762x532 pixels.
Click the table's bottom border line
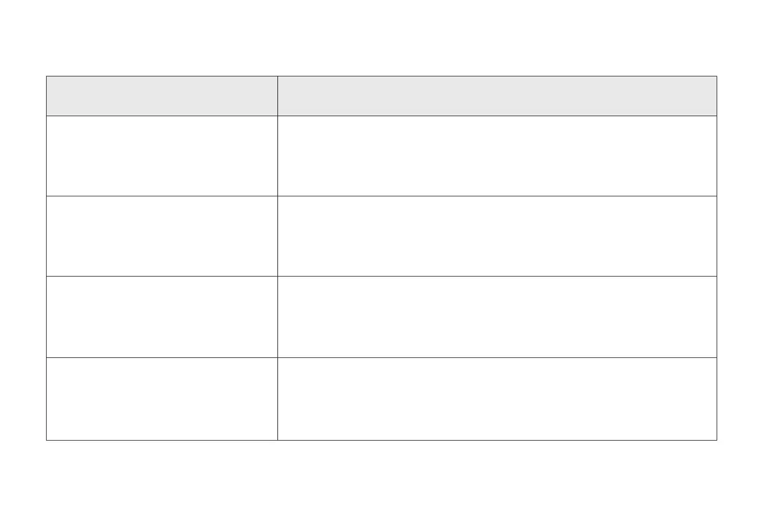click(381, 440)
